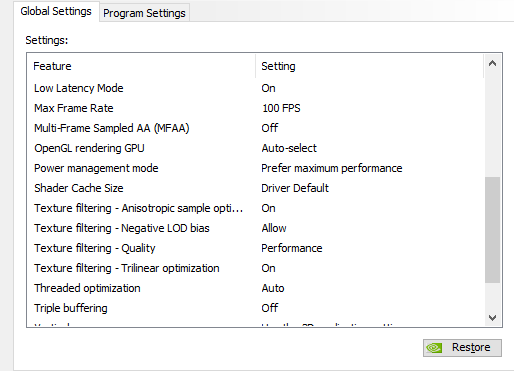The width and height of the screenshot is (514, 371).
Task: Click the scrollbar down arrow
Action: coord(492,317)
